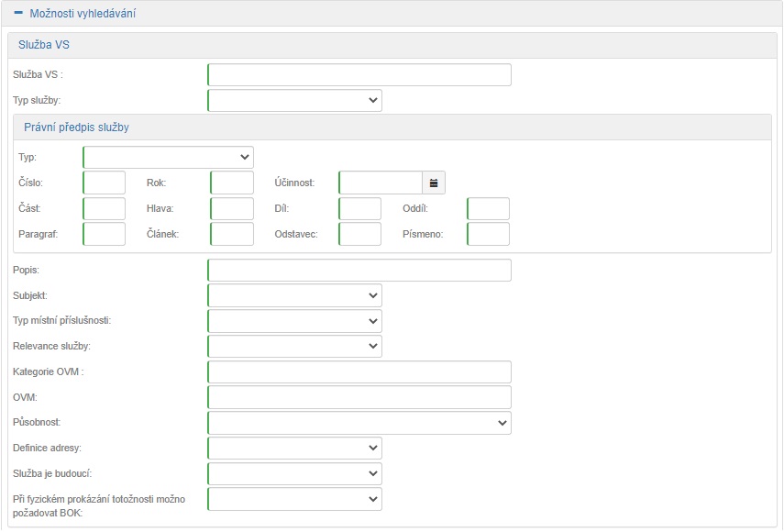Open the Účinnost calendar date picker
The width and height of the screenshot is (784, 532).
434,183
